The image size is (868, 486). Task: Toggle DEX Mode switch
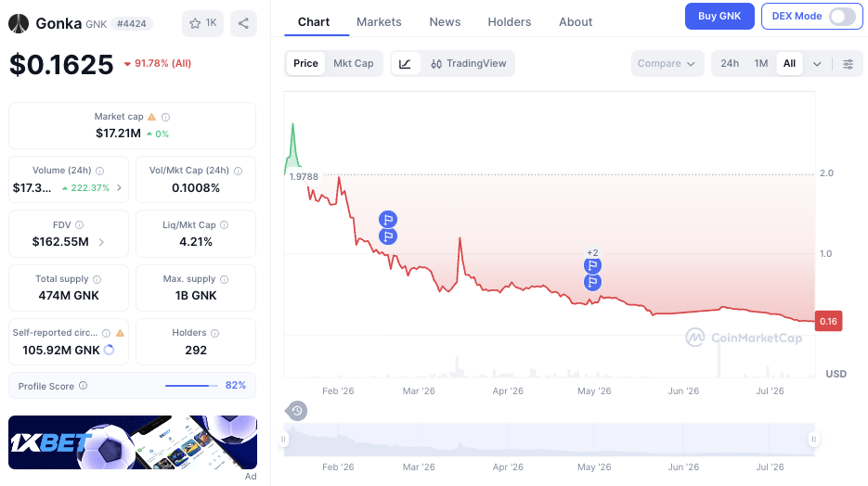(842, 16)
